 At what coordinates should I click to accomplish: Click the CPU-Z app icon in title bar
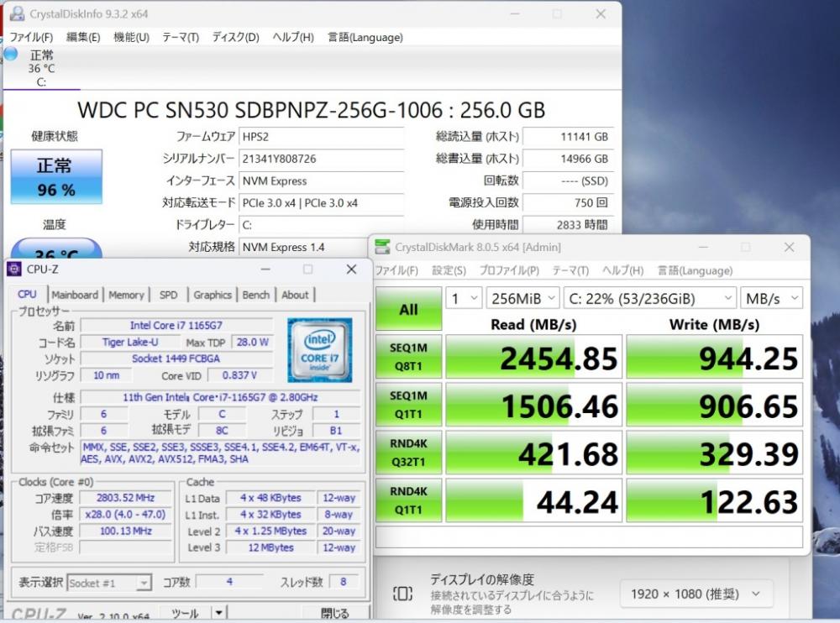[x=14, y=269]
